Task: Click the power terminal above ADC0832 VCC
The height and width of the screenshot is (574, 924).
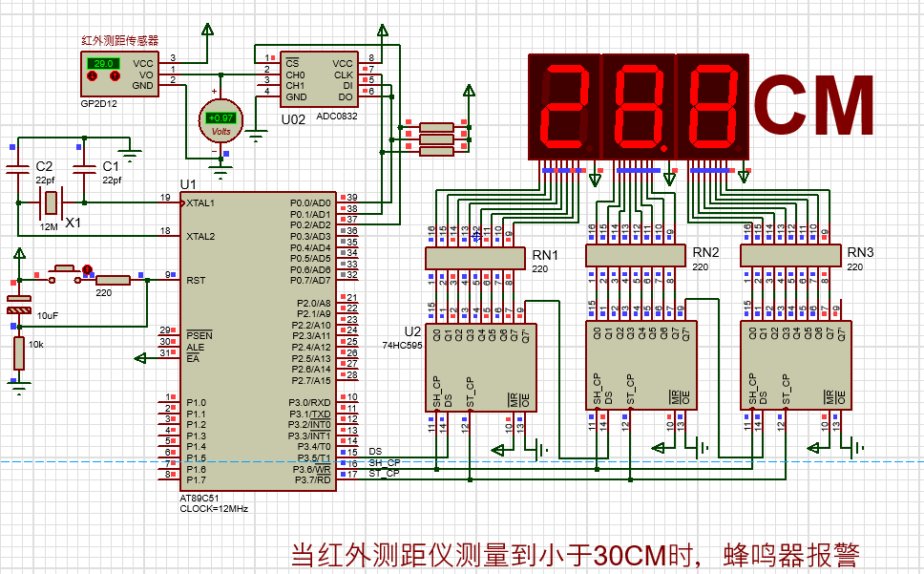Action: [x=383, y=31]
